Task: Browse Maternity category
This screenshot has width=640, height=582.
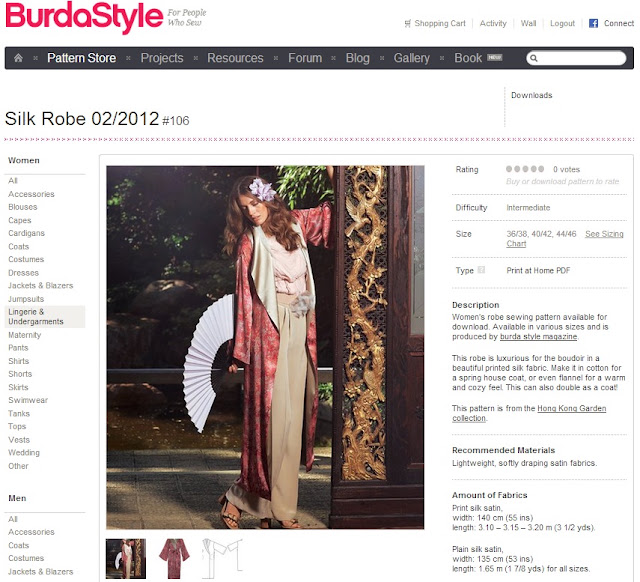Action: [24, 335]
